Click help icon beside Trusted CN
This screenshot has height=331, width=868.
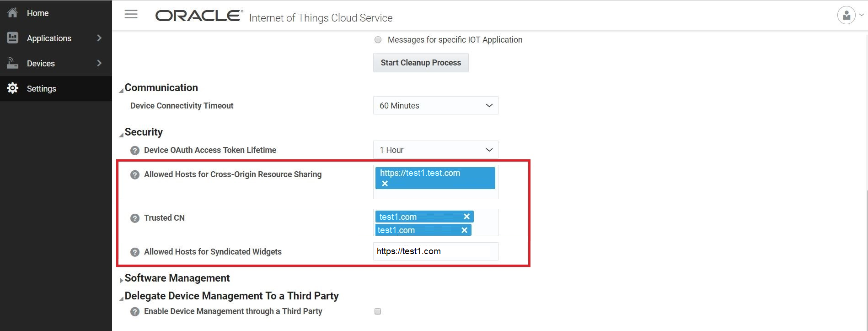pyautogui.click(x=135, y=218)
